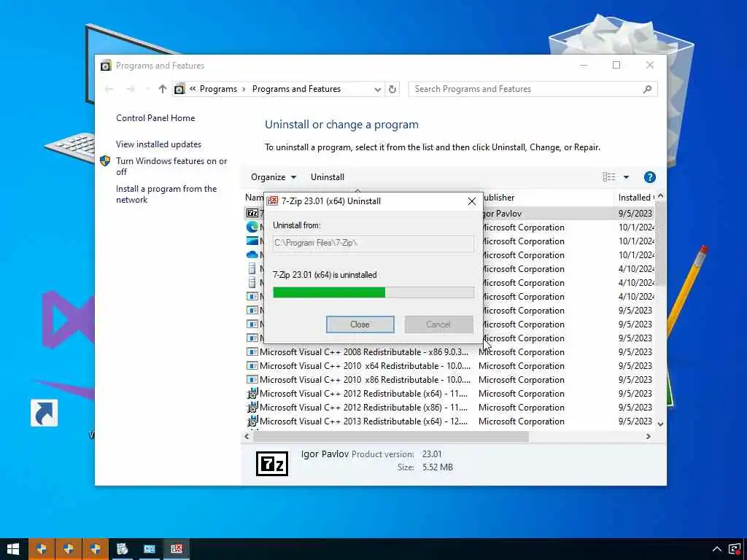Click the desktop shortcut icon with blue arrow
Viewport: 747px width, 560px height.
44,413
